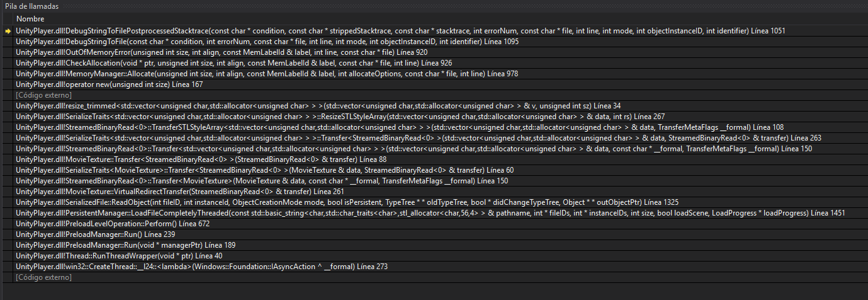Select the operator new frame at Línea 167
868x300 pixels.
click(x=101, y=84)
